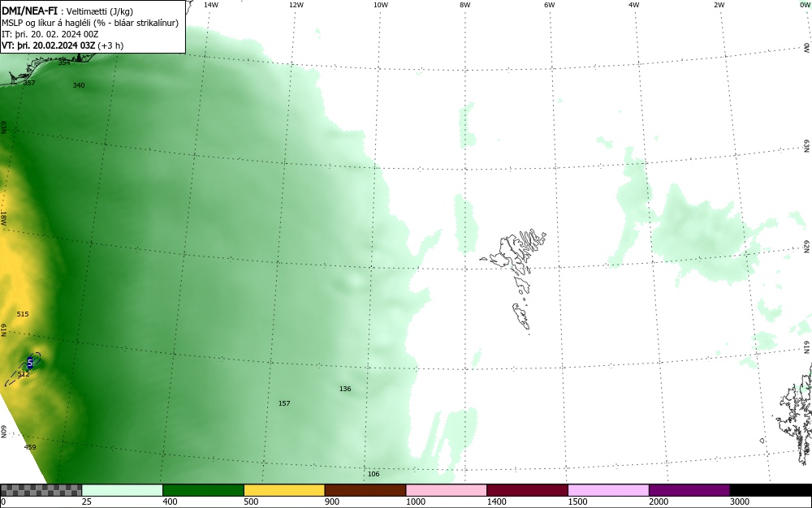This screenshot has height=508, width=812.
Task: Click the legend scale value '2000'
Action: [x=659, y=502]
